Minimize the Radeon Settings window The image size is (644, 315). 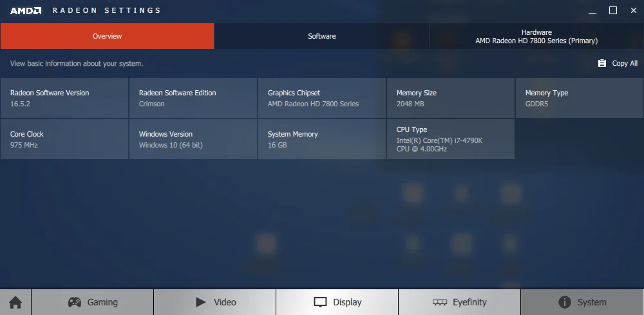click(592, 11)
